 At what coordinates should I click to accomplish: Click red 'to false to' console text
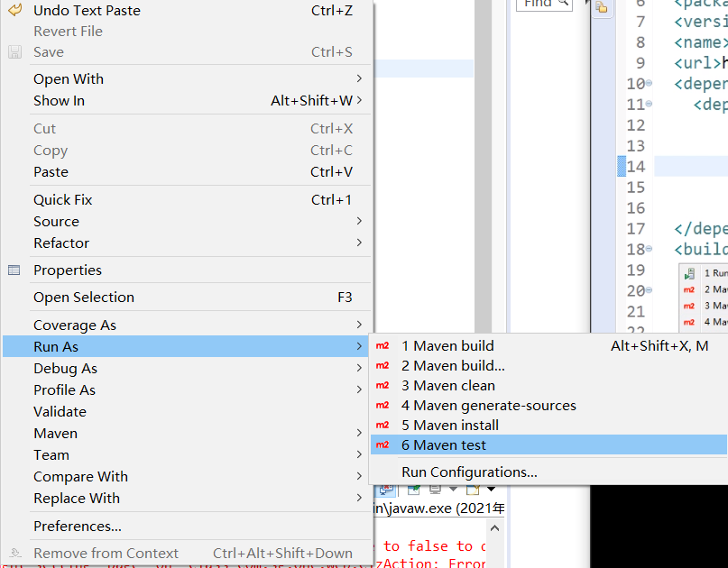click(428, 545)
